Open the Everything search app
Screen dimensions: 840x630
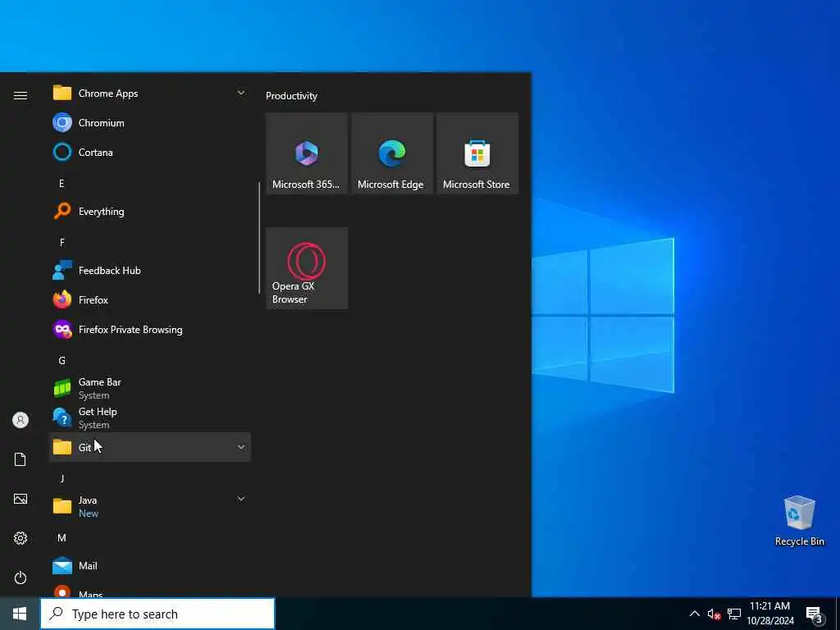coord(150,211)
